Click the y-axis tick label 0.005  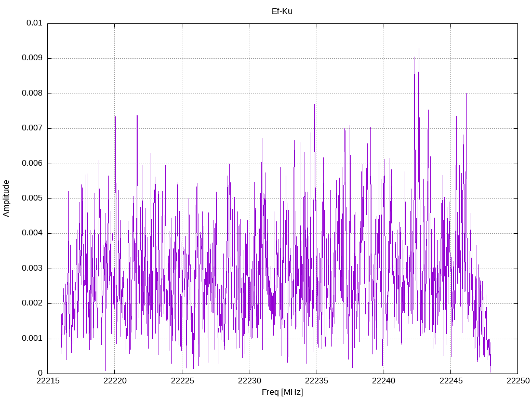point(32,198)
